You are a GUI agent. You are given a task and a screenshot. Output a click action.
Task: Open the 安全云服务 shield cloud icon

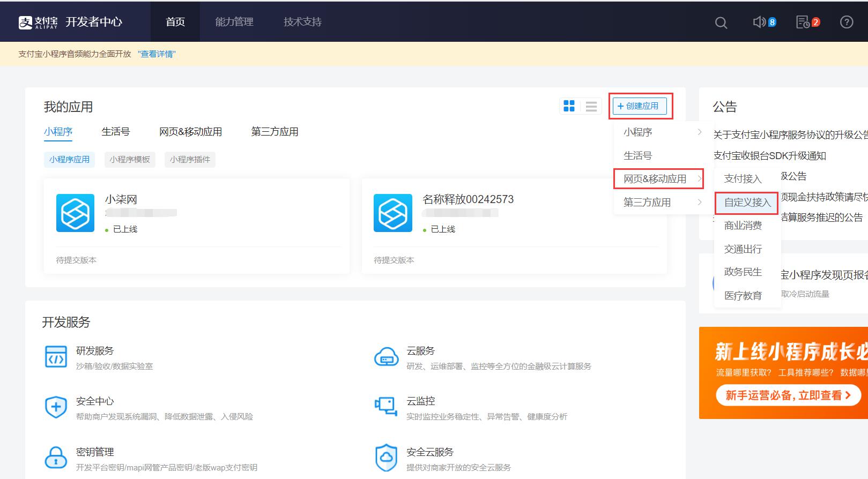[x=386, y=458]
